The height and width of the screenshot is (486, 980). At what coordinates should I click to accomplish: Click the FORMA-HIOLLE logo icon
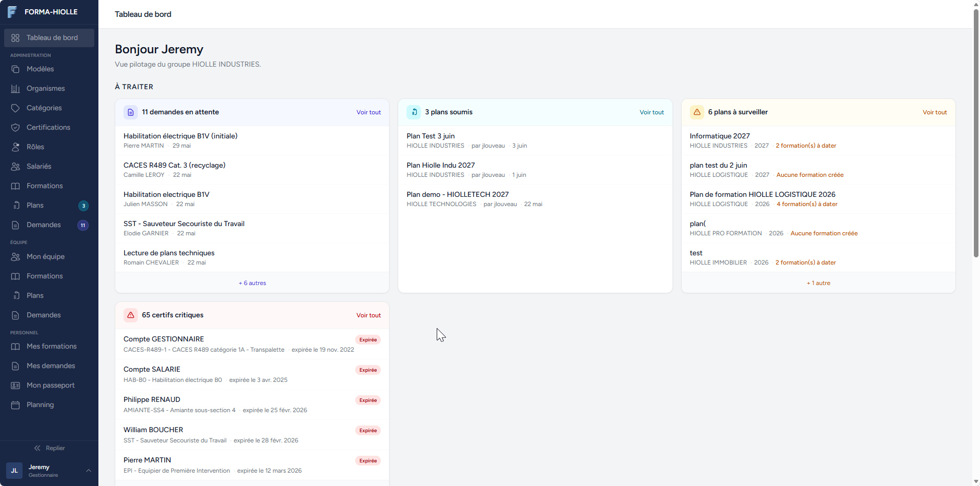click(x=12, y=12)
